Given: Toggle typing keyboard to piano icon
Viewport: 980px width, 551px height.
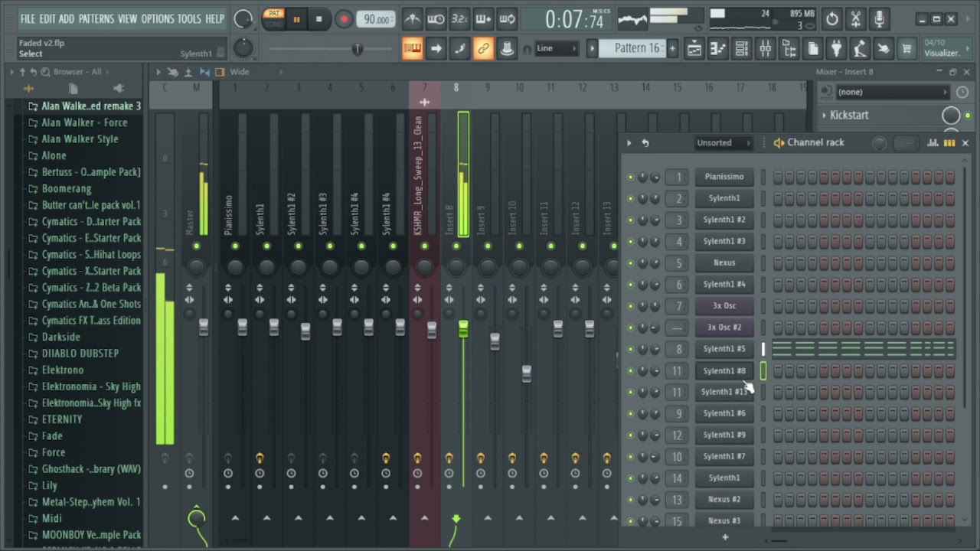Looking at the screenshot, I should pyautogui.click(x=412, y=49).
